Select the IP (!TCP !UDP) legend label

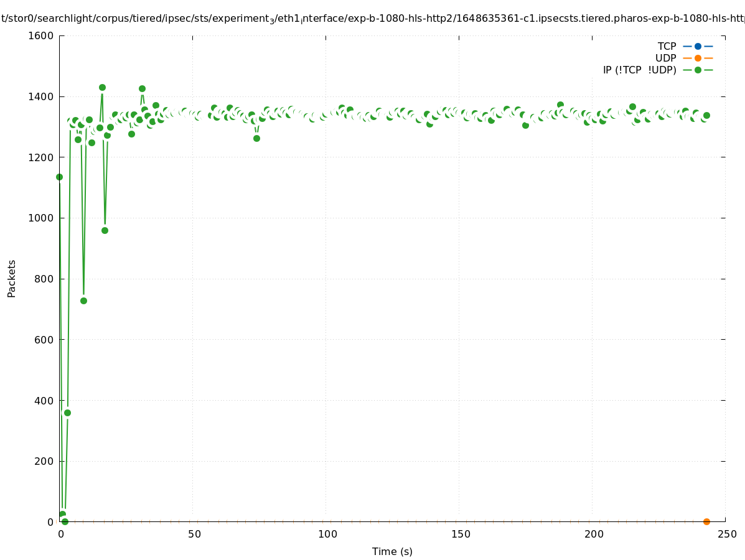(639, 70)
